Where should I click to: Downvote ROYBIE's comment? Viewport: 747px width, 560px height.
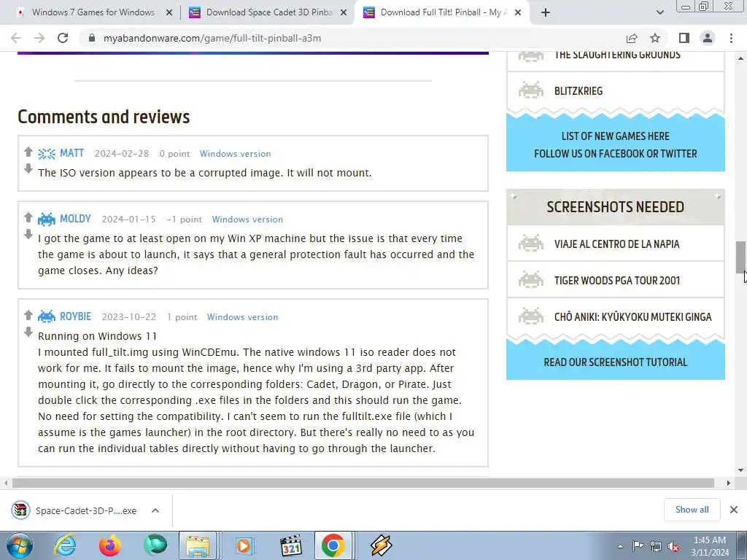pos(28,332)
